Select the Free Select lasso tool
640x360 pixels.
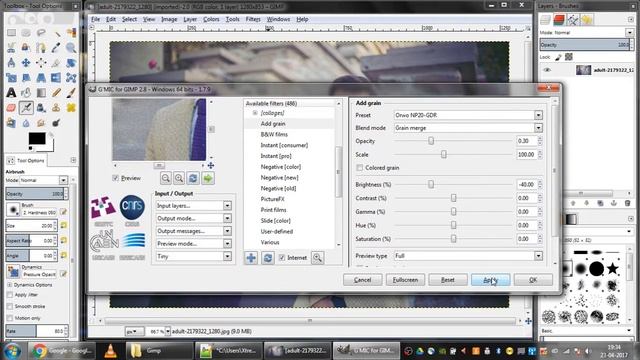(x=41, y=33)
